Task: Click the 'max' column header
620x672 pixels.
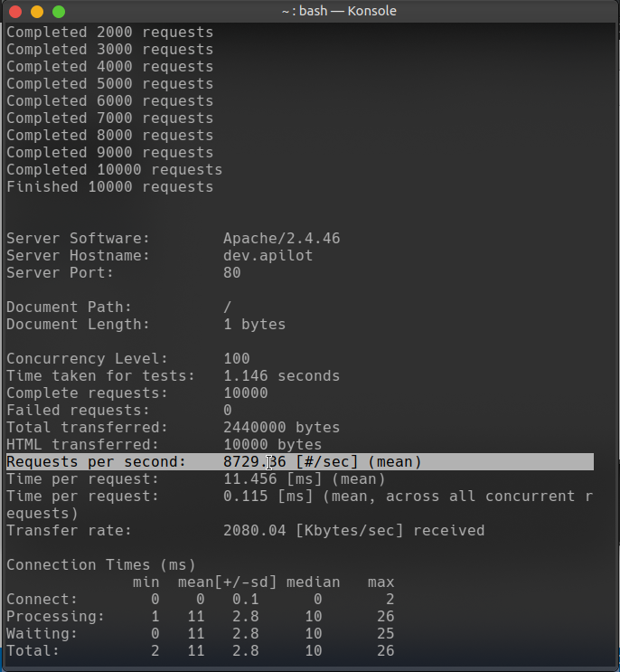Action: [380, 582]
